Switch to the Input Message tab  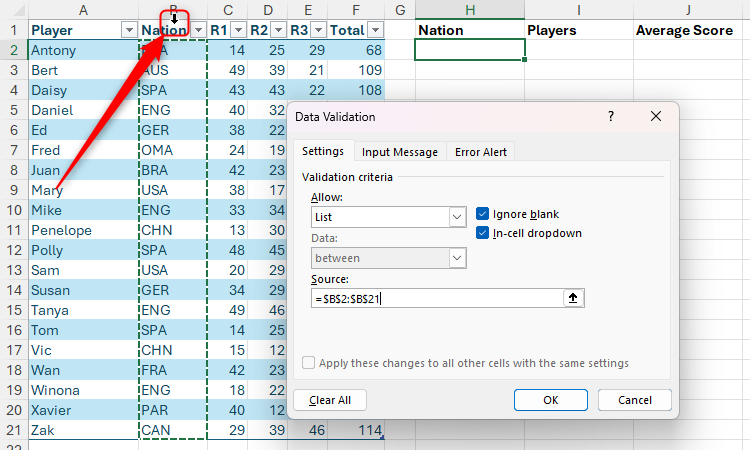tap(399, 152)
